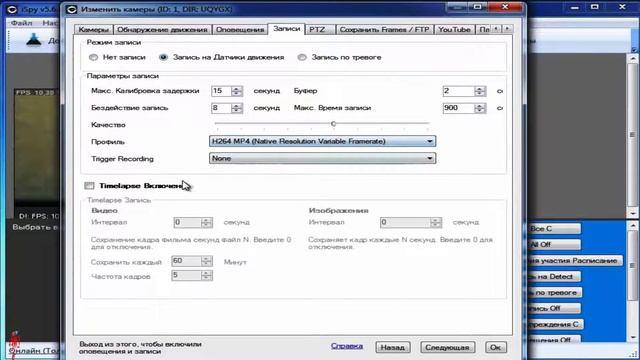
Task: Select 'Запись на Датчики движения' option
Action: pos(163,58)
